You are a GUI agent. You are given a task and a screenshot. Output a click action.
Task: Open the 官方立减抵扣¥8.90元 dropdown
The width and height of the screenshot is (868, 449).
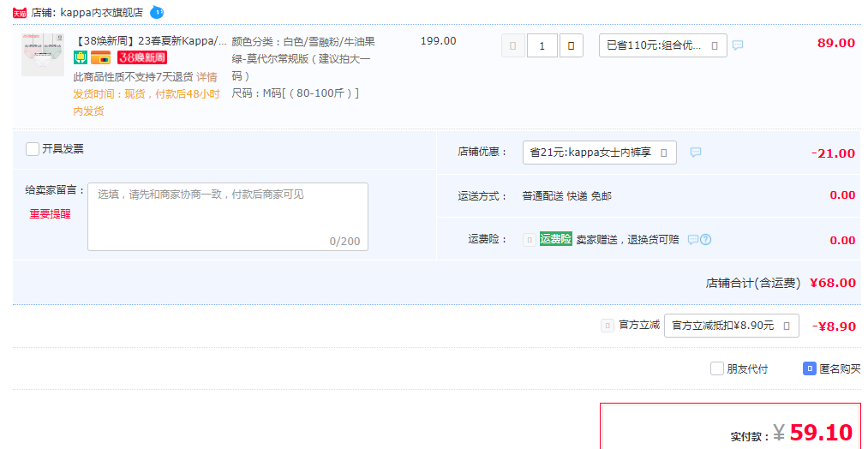731,326
